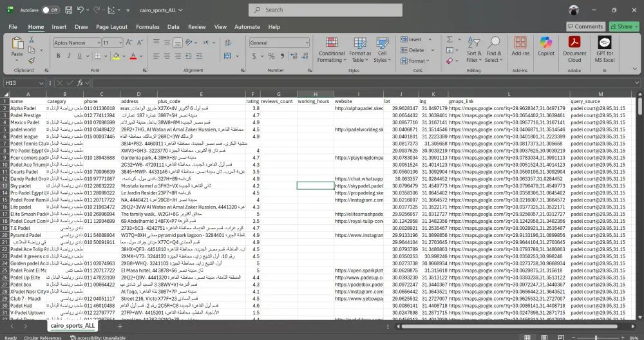Click the Accounting Number Format dollar icon
Viewport: 644px width, 340px height.
click(254, 56)
